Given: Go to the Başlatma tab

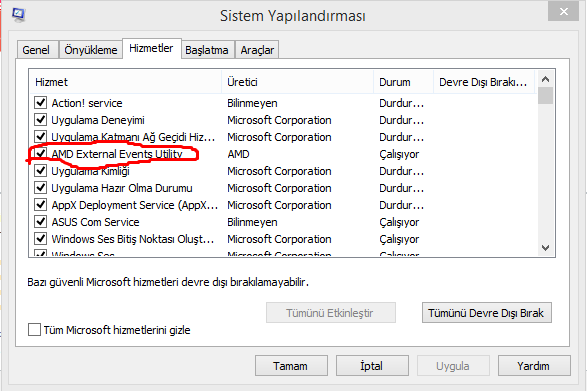Looking at the screenshot, I should (207, 50).
